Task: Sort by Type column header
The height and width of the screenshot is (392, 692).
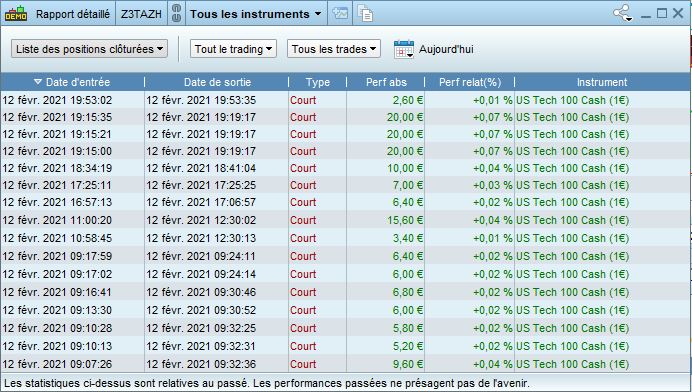Action: (x=318, y=82)
